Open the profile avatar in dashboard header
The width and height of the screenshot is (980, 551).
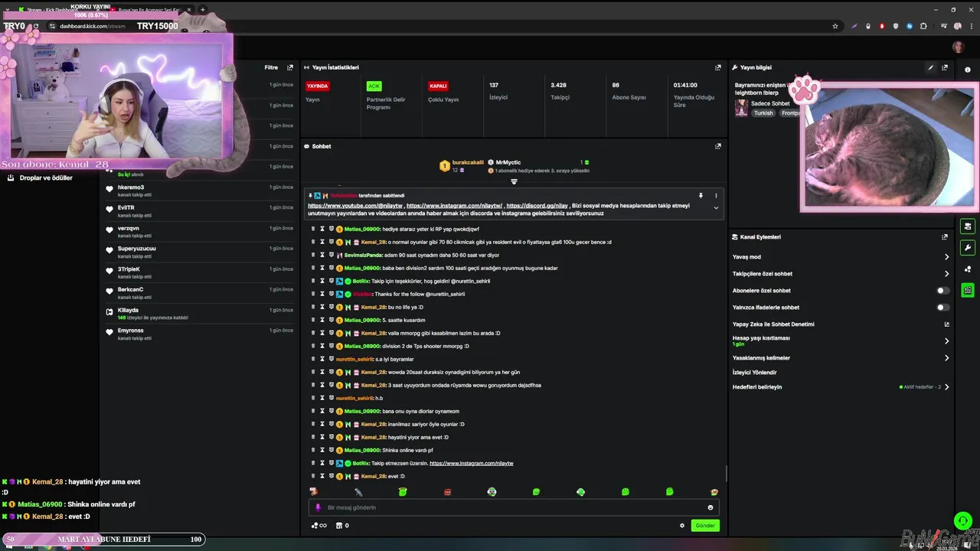click(x=958, y=47)
